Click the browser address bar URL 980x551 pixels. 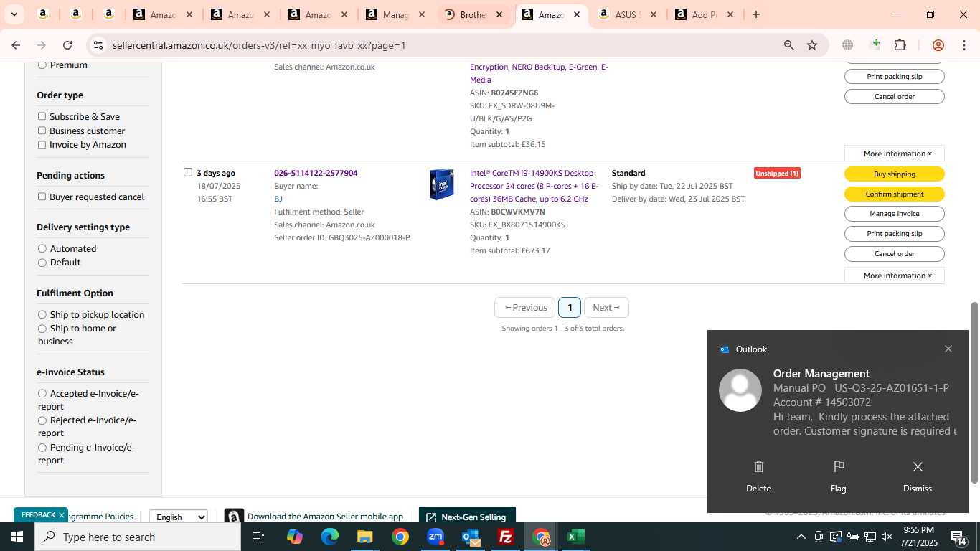[x=259, y=45]
